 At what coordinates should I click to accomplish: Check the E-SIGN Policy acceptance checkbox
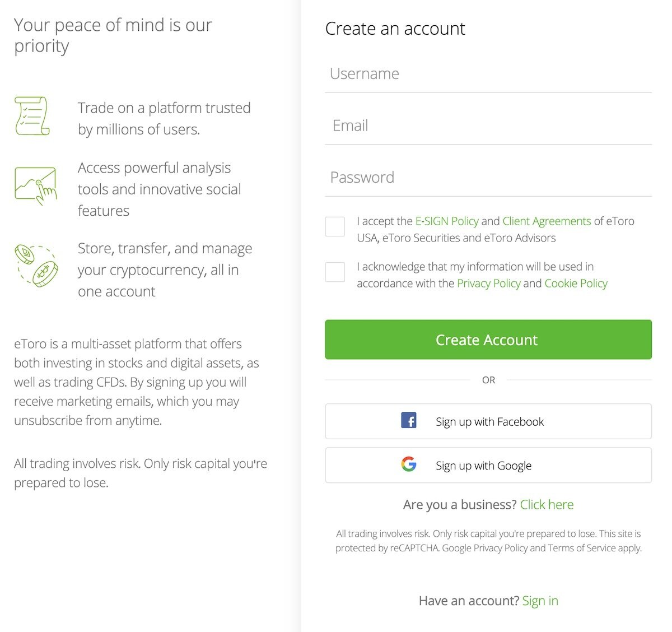335,226
